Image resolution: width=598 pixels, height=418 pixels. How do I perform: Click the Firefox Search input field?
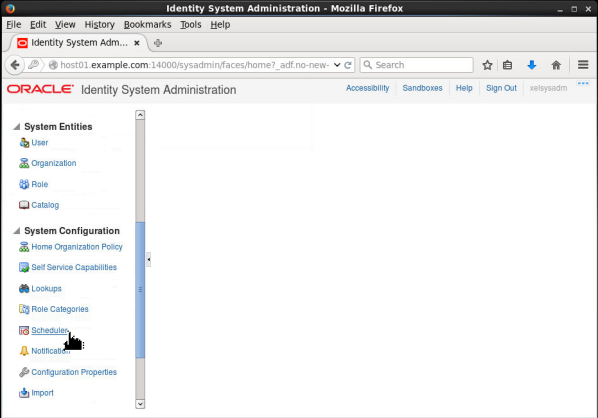[416, 65]
